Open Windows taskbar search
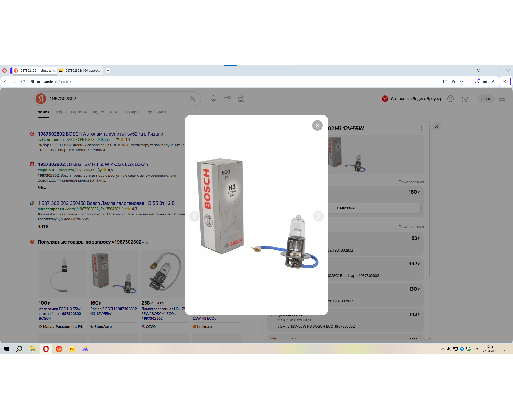 (x=19, y=349)
